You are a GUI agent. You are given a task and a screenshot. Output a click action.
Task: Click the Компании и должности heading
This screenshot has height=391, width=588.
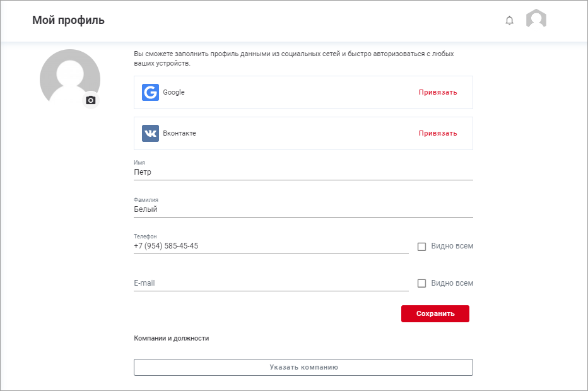pos(171,338)
